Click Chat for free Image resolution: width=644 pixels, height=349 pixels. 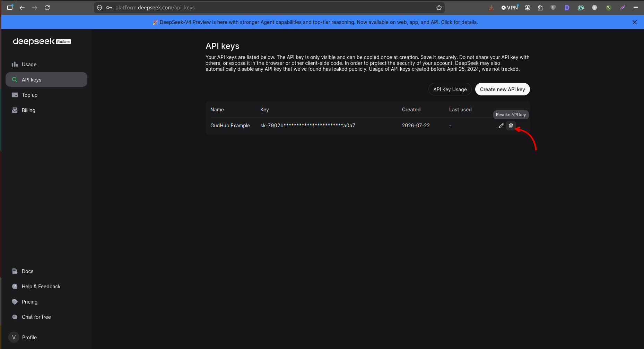click(x=46, y=317)
